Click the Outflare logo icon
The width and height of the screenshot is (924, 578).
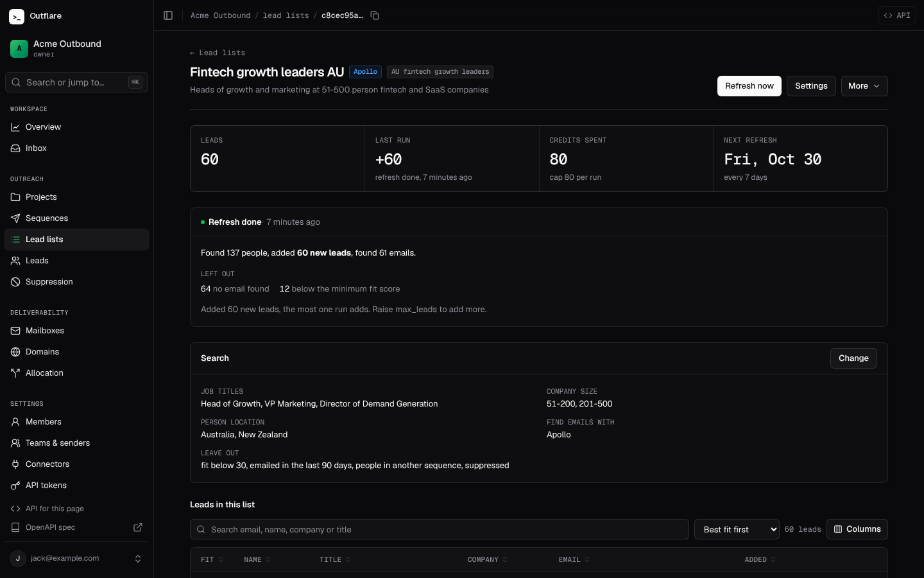coord(17,16)
